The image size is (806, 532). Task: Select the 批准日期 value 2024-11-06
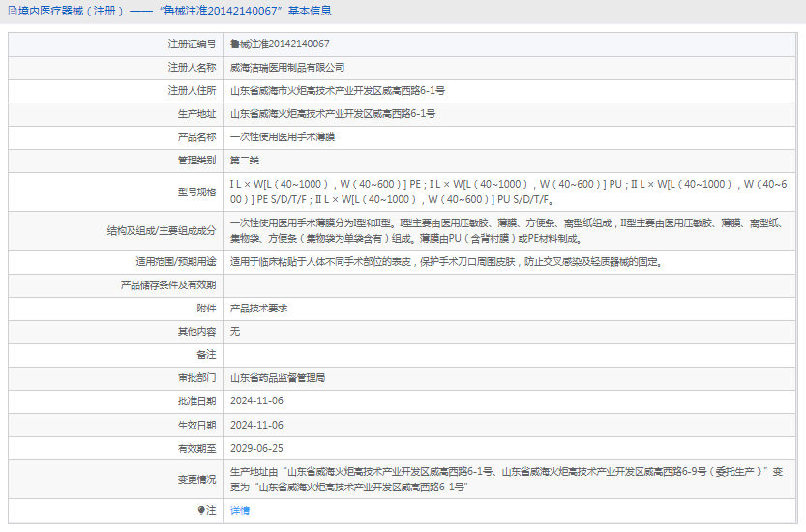tap(256, 401)
